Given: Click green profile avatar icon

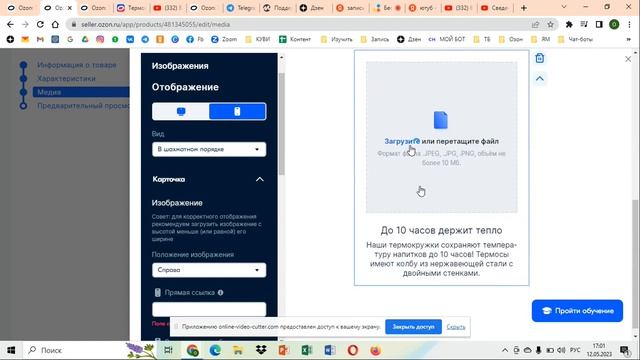Looking at the screenshot, I should click(x=614, y=24).
